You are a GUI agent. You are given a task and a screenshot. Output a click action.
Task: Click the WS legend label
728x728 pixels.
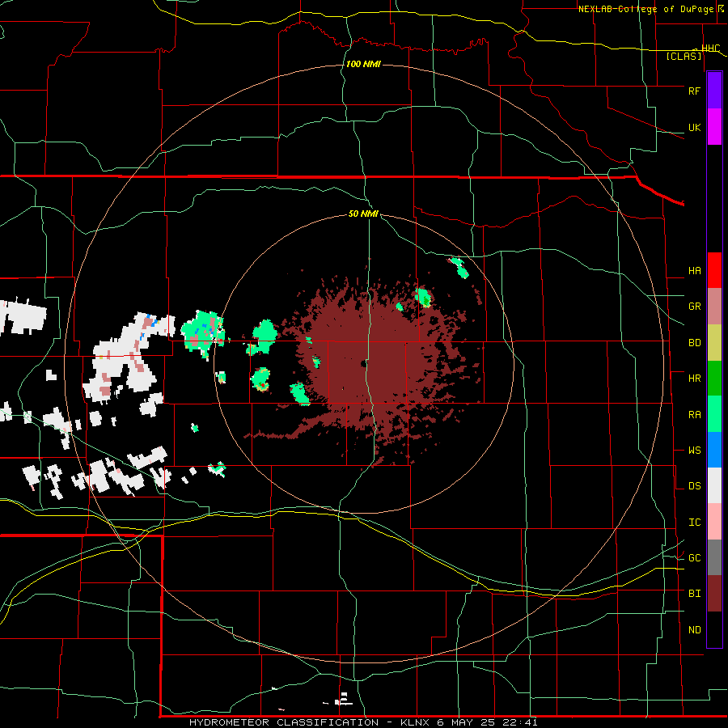click(694, 451)
